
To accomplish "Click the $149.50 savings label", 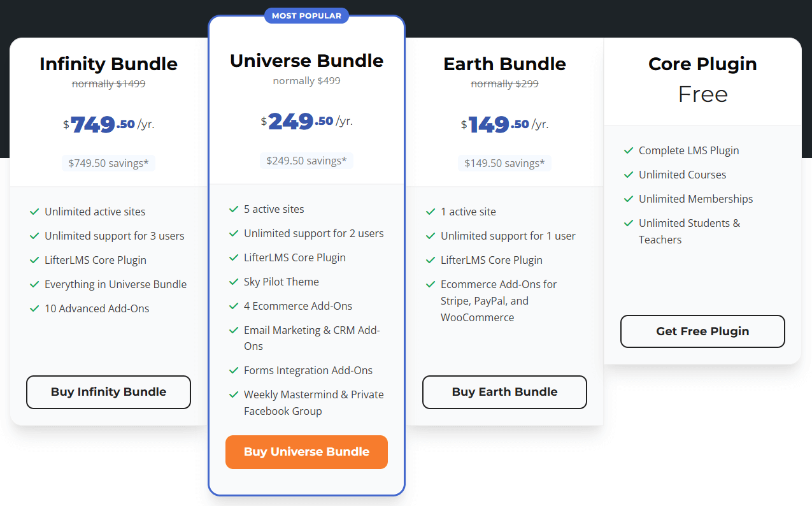I will [504, 163].
